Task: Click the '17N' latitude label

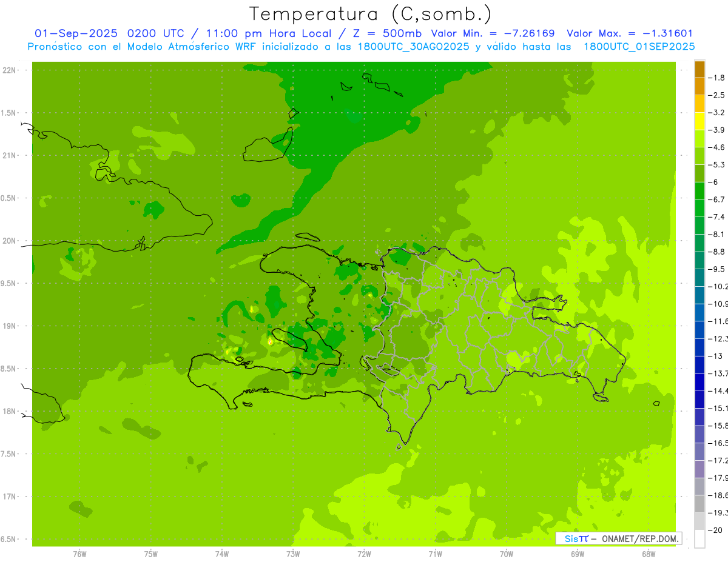Action: pyautogui.click(x=9, y=497)
